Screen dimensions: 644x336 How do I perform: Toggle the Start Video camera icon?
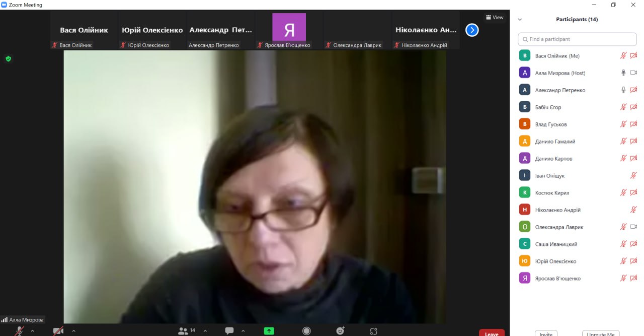pos(58,331)
